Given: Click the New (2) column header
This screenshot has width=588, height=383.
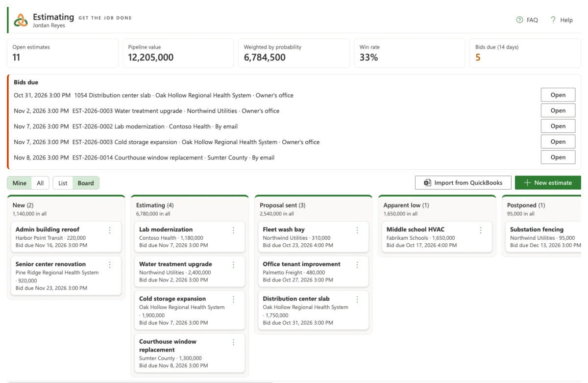Looking at the screenshot, I should (x=23, y=205).
